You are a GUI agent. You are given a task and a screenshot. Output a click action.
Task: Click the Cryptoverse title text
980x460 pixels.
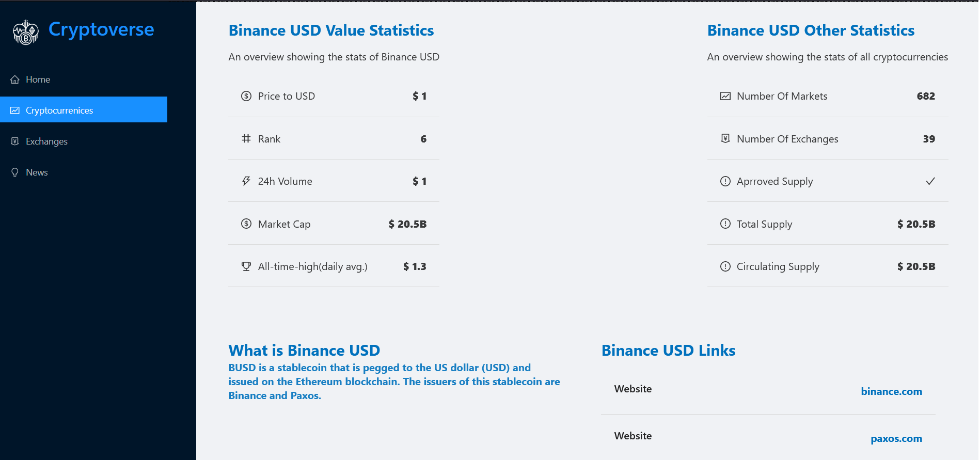101,30
